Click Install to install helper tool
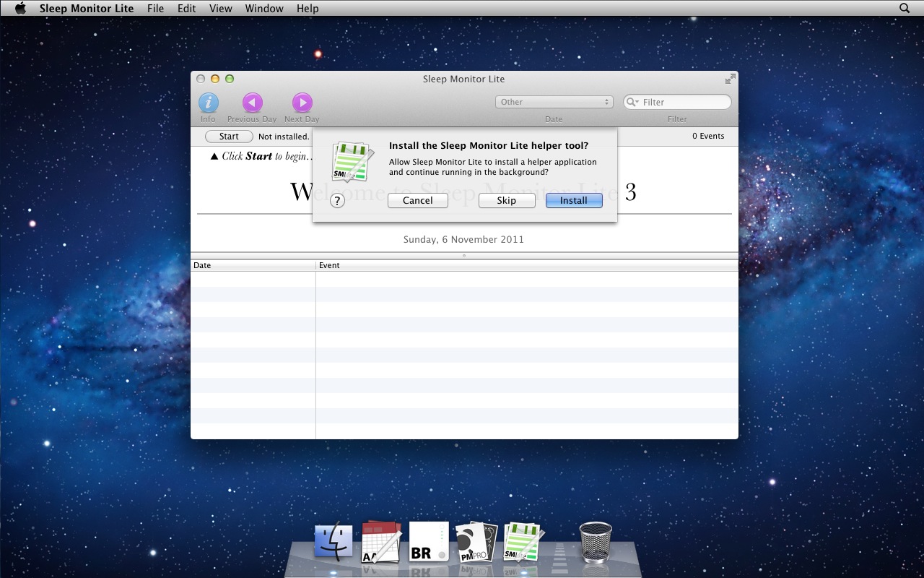924x578 pixels. point(574,200)
